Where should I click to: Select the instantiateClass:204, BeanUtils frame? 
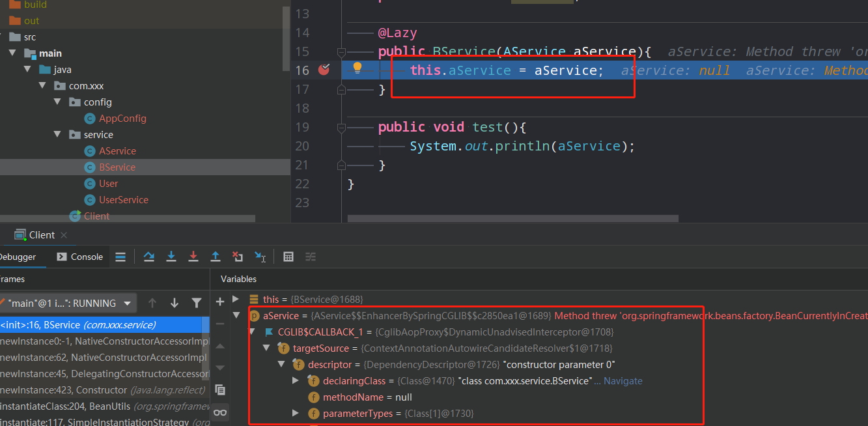pos(104,406)
